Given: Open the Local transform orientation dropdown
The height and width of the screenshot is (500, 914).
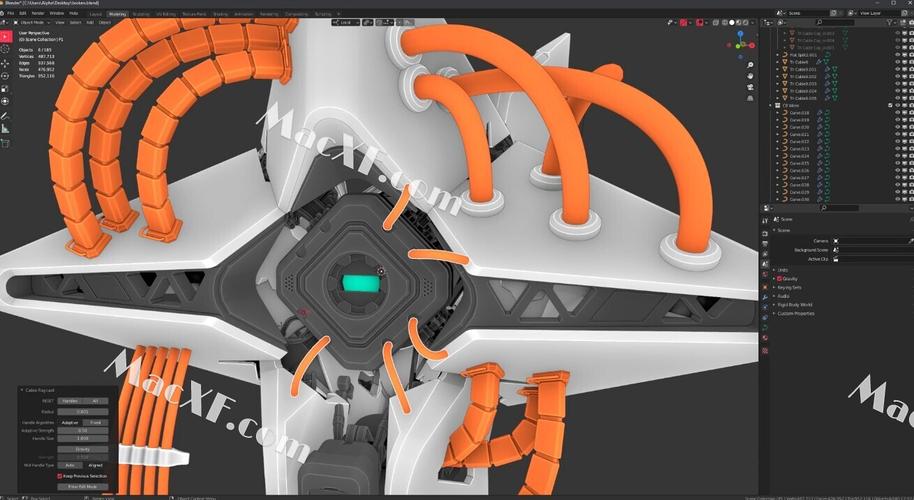Looking at the screenshot, I should [x=345, y=22].
